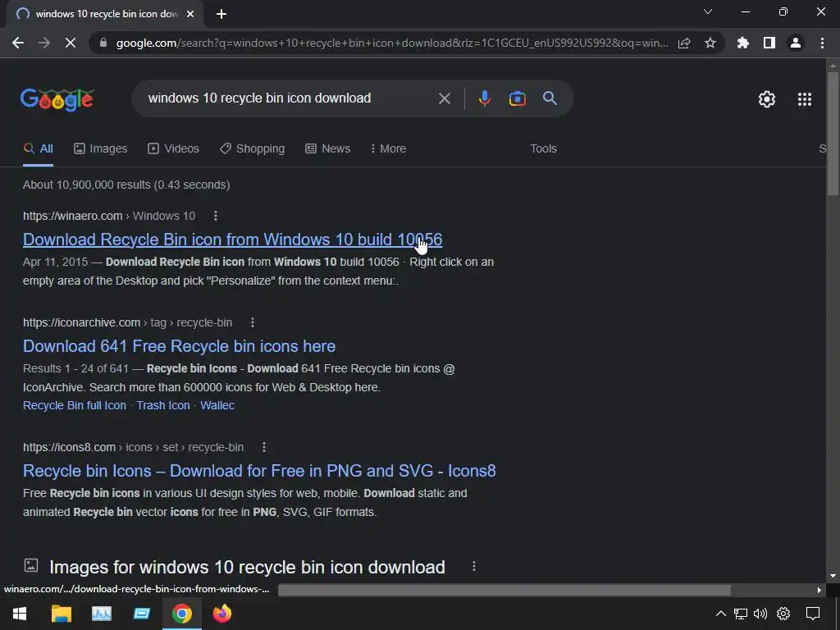Image resolution: width=840 pixels, height=630 pixels.
Task: Open the three-dot menu beside winaero.com result
Action: point(216,216)
